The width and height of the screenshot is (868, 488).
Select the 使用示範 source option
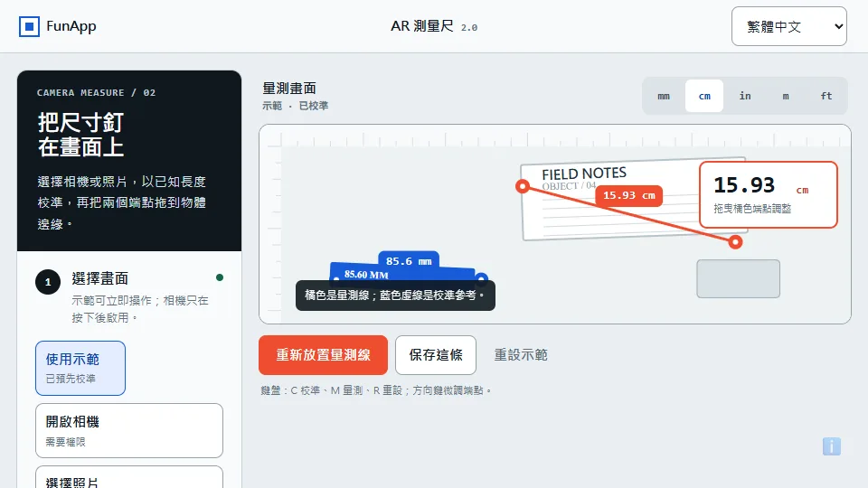click(80, 368)
